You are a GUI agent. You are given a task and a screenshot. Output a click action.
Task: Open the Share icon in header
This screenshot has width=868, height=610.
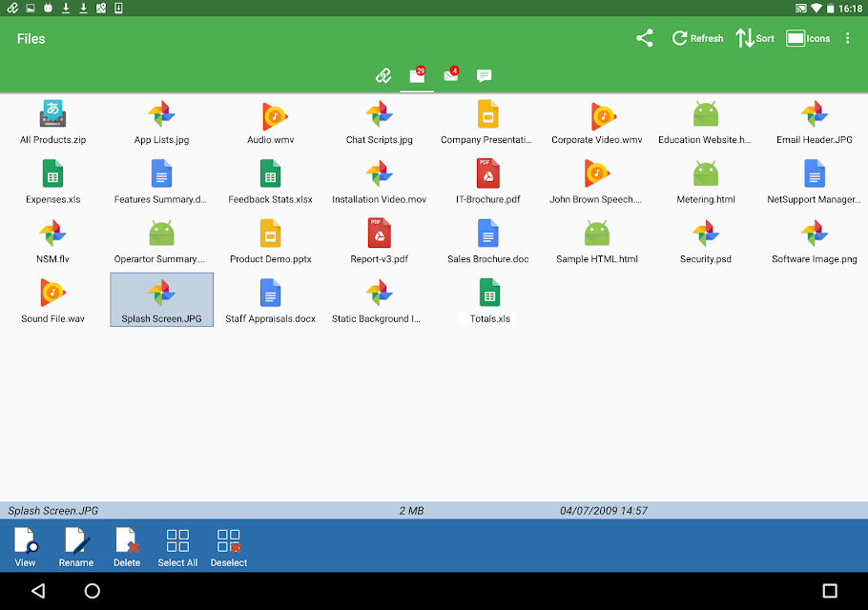click(645, 38)
